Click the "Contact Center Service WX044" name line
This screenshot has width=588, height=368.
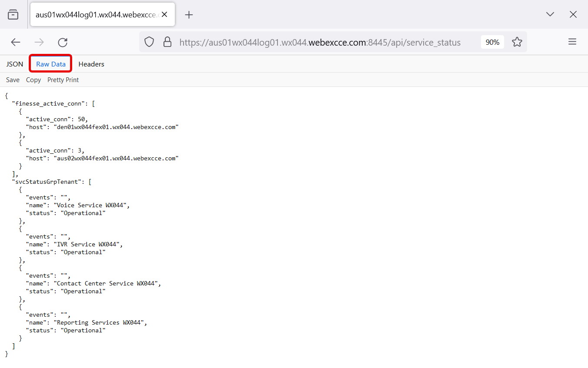coord(94,283)
